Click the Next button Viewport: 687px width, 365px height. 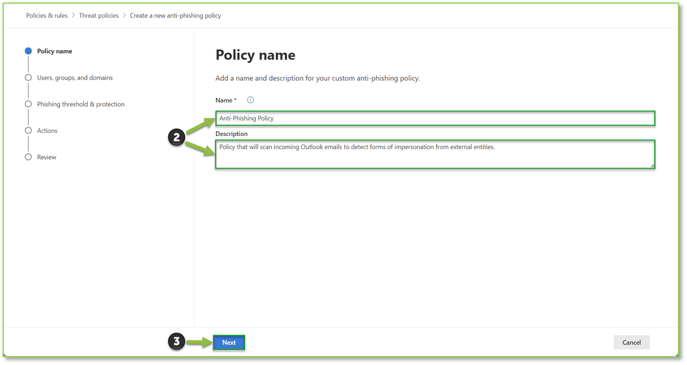229,343
